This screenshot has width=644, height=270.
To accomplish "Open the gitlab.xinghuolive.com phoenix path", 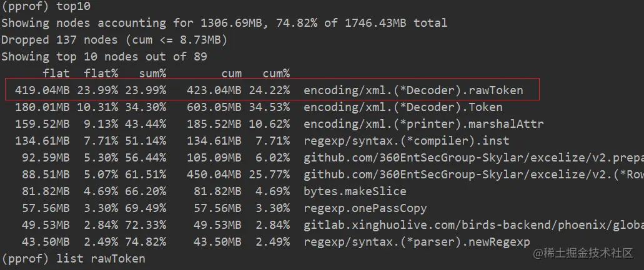I will tap(473, 225).
